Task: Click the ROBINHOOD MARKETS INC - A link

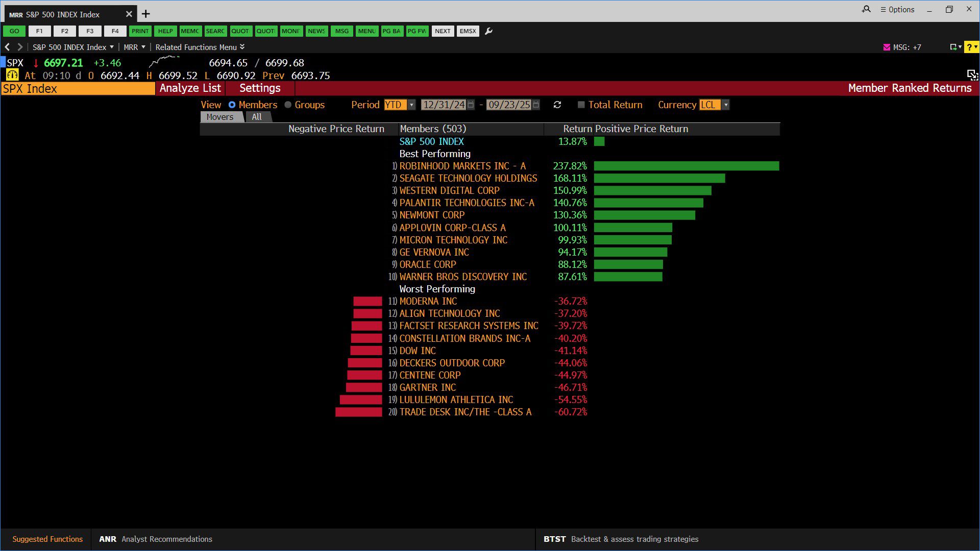Action: point(462,166)
